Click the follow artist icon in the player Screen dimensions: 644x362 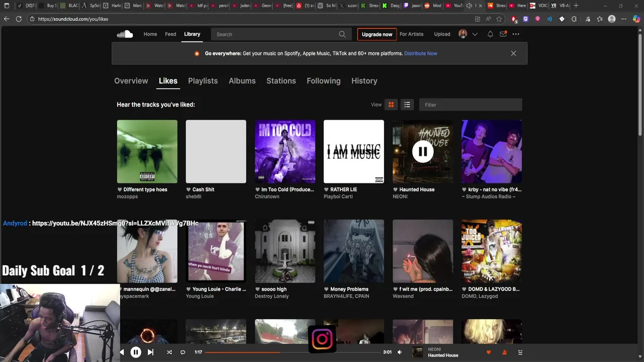[505, 352]
